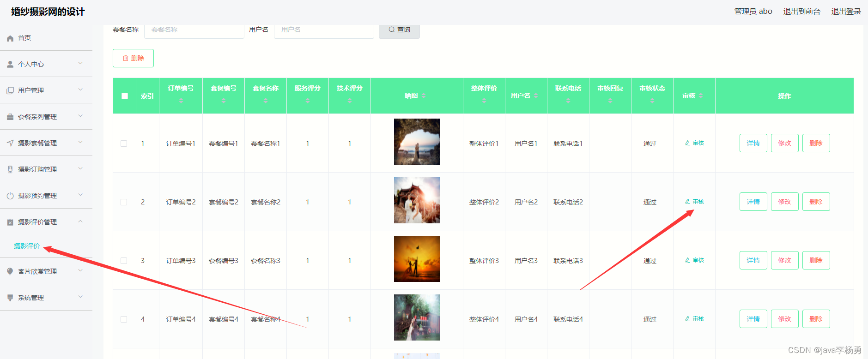Screen dimensions: 868x359
Task: Sort by 审核 column arrows
Action: 701,96
